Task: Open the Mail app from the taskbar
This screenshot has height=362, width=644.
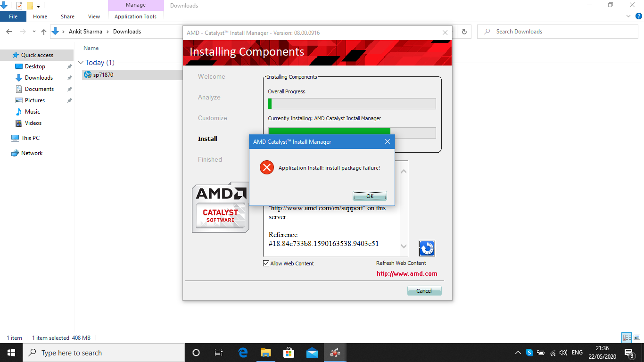Action: pyautogui.click(x=312, y=353)
